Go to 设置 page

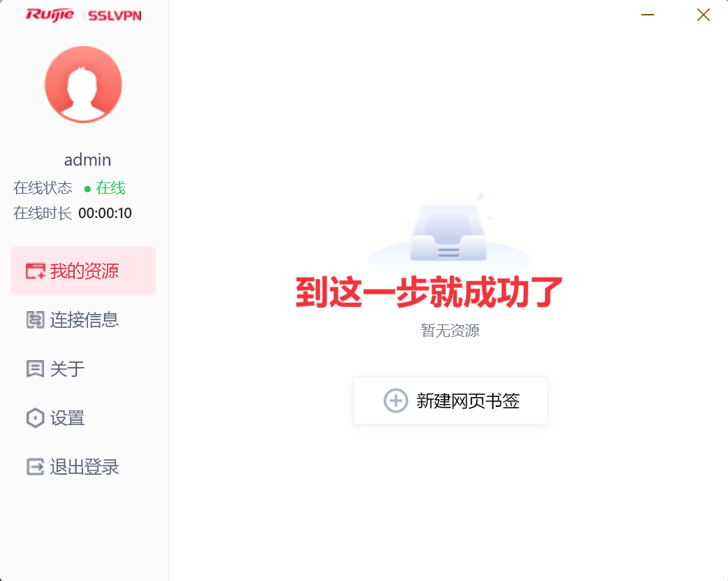[x=83, y=418]
